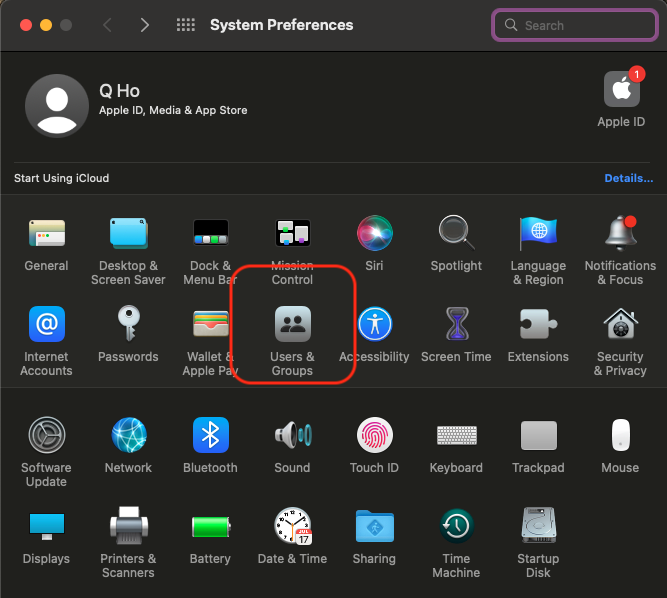Image resolution: width=667 pixels, height=598 pixels.
Task: Open Language & Region settings
Action: [538, 233]
